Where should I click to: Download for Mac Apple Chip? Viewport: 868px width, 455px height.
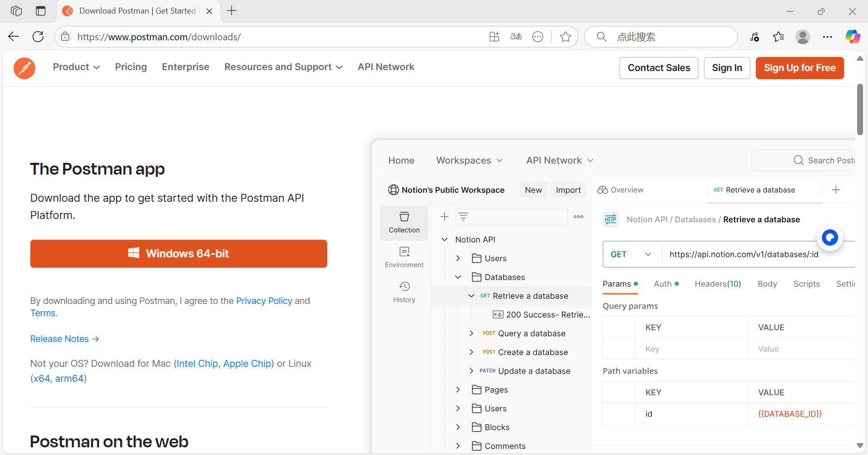[247, 364]
